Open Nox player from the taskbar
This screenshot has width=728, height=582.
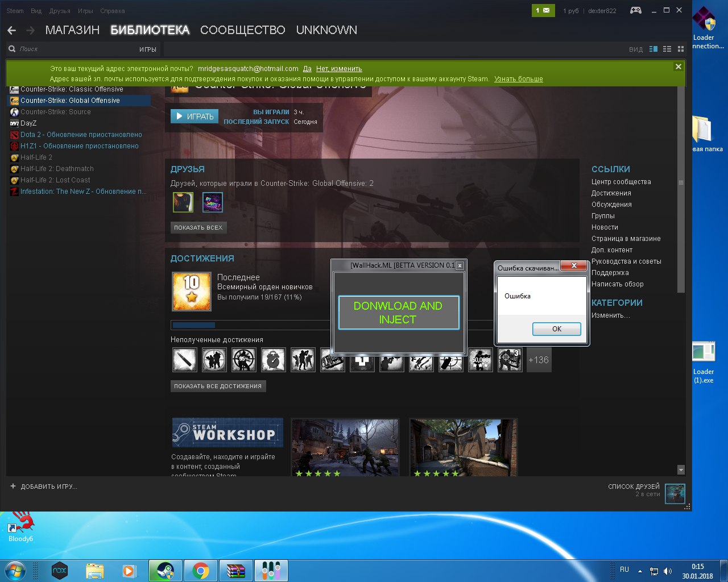pos(60,571)
